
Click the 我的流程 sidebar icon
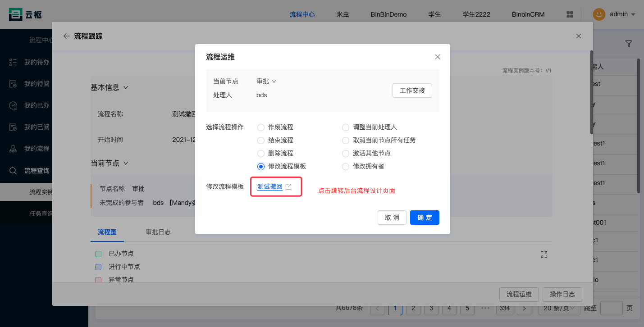tap(13, 149)
